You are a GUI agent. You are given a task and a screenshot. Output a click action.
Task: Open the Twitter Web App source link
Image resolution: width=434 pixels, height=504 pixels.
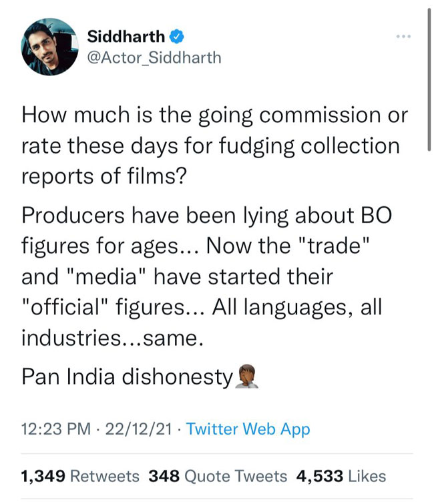pyautogui.click(x=248, y=429)
